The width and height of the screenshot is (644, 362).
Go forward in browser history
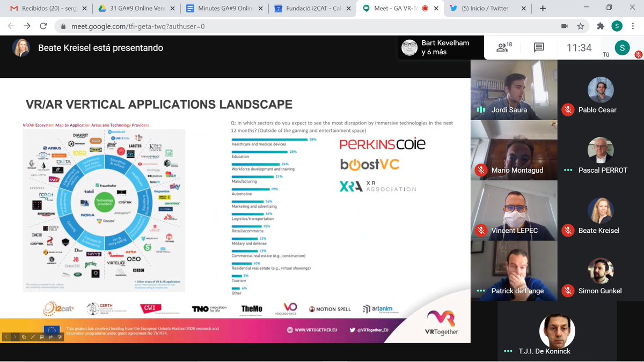tap(27, 26)
